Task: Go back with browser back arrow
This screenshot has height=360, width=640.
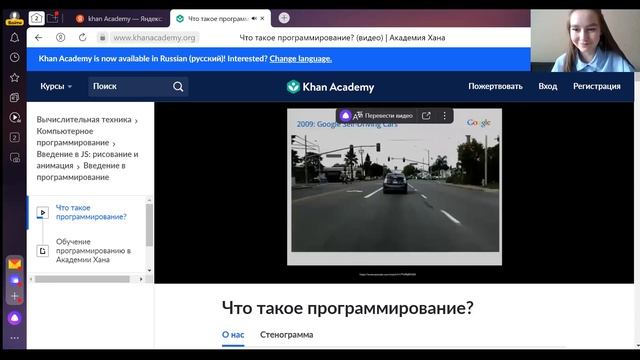Action: pyautogui.click(x=38, y=38)
